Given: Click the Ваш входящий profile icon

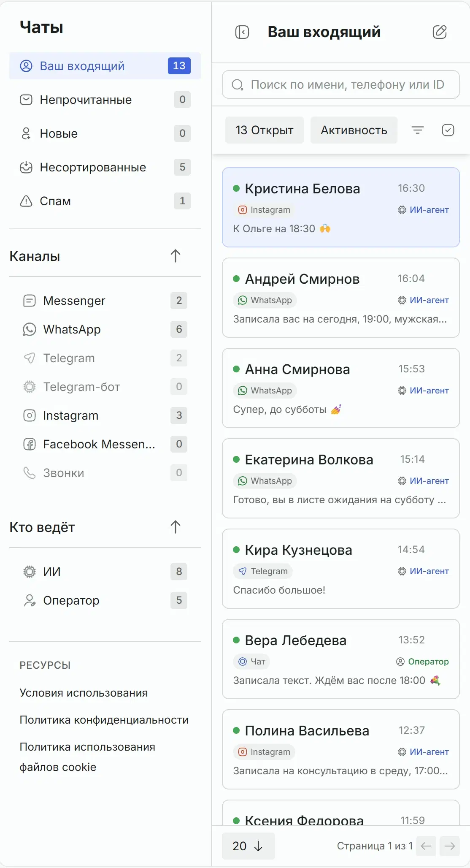Looking at the screenshot, I should pos(26,66).
